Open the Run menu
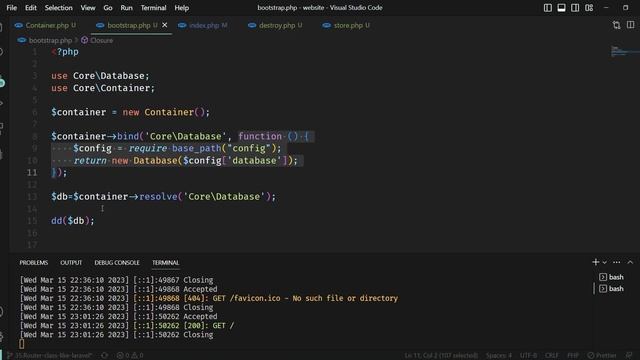The height and width of the screenshot is (360, 640). click(127, 8)
